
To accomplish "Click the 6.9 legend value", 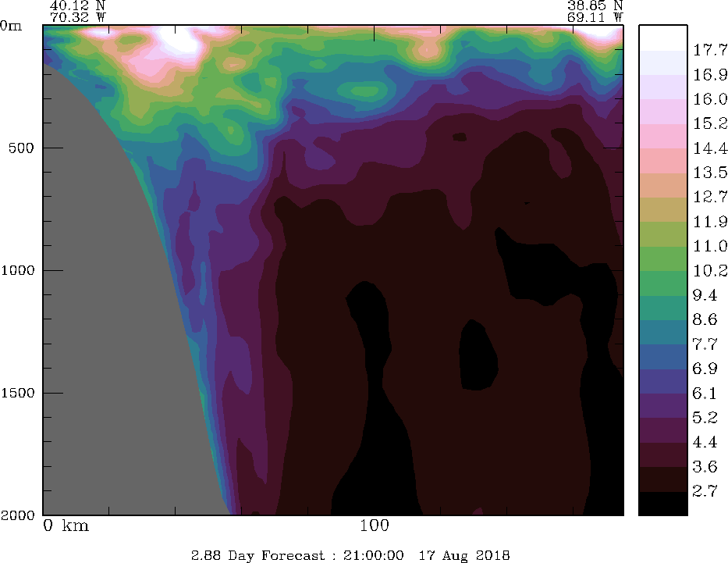I will point(705,369).
